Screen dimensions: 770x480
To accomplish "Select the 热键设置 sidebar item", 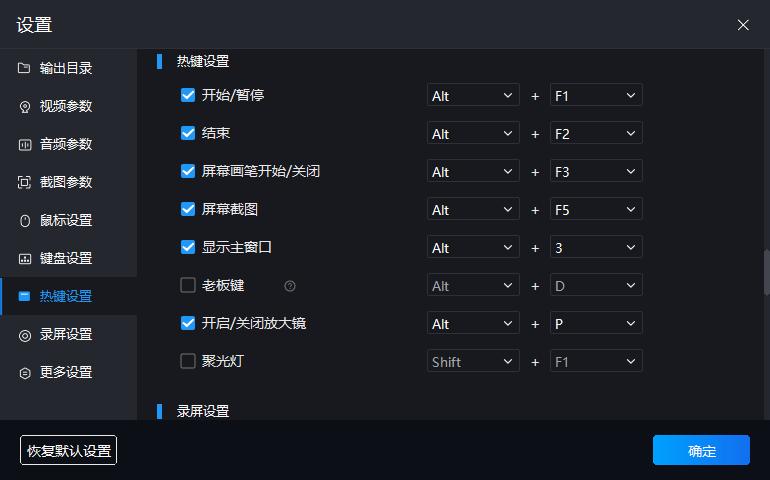I will pyautogui.click(x=68, y=296).
